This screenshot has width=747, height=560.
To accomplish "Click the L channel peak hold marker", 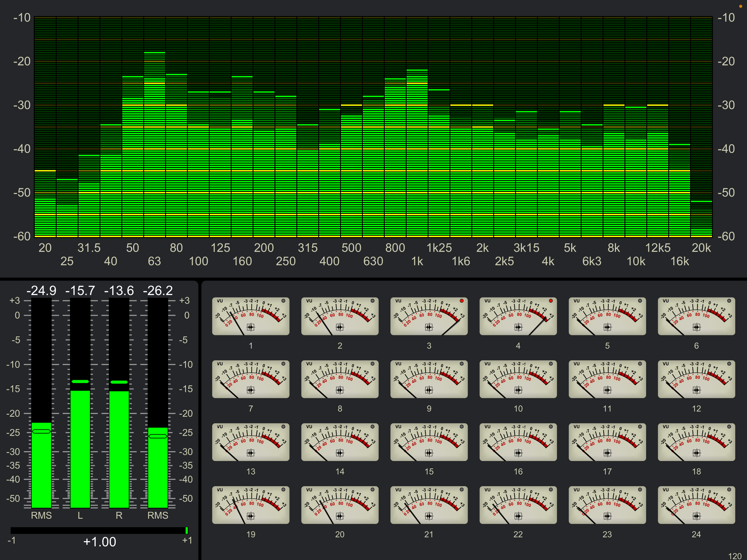I will point(80,381).
